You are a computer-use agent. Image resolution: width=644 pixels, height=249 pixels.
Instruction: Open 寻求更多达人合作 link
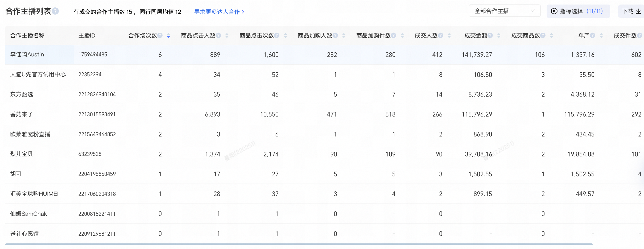(x=219, y=12)
